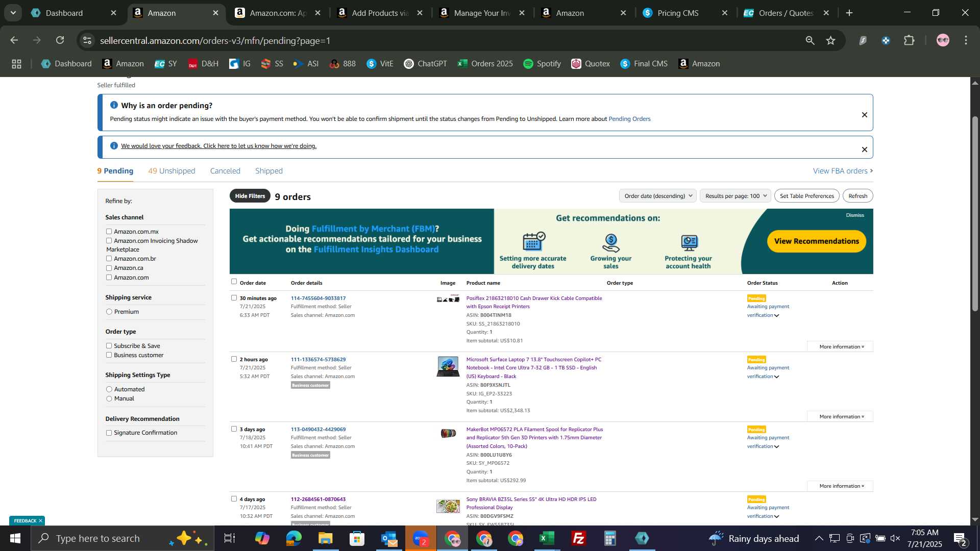Open the tab search dropdown arrow
980x551 pixels.
tap(13, 13)
